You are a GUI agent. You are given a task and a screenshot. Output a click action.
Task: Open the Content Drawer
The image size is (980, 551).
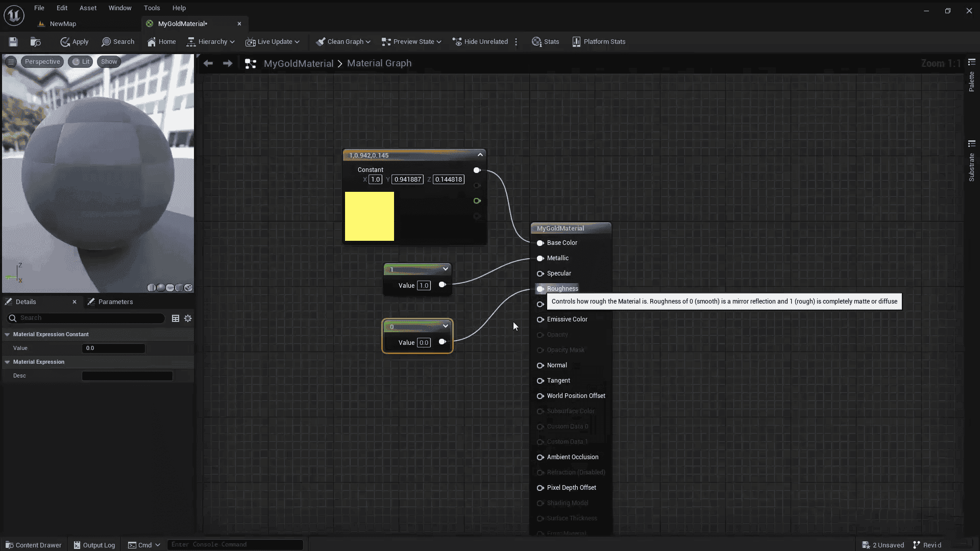coord(33,545)
